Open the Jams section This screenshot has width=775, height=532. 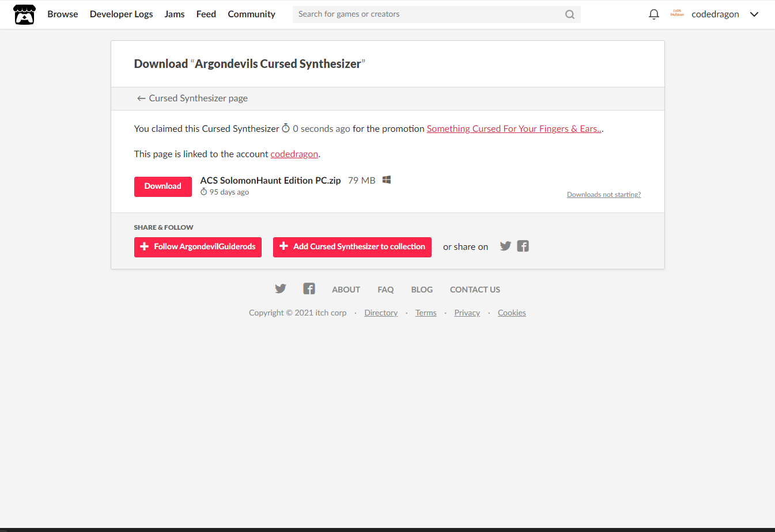pos(175,14)
